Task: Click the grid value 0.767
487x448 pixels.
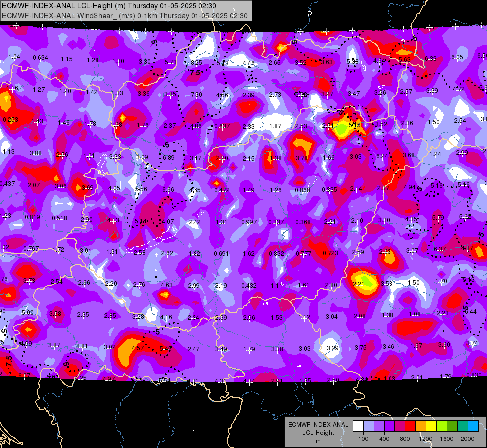Action: 31,249
